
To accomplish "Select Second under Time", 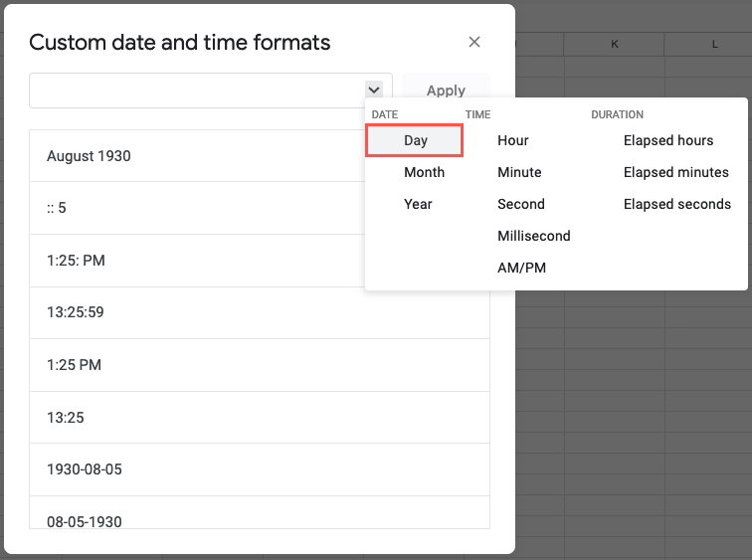I will 521,204.
